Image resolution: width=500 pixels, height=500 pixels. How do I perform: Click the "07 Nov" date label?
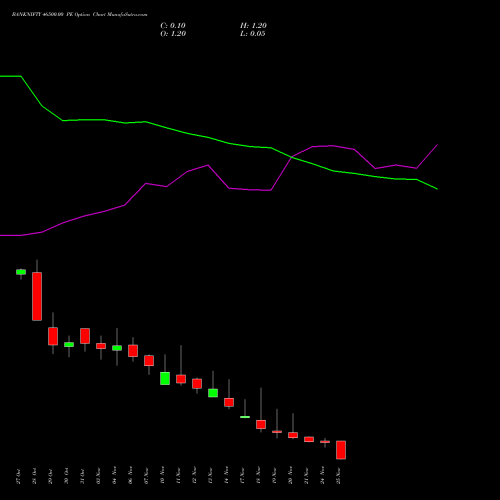point(146,475)
